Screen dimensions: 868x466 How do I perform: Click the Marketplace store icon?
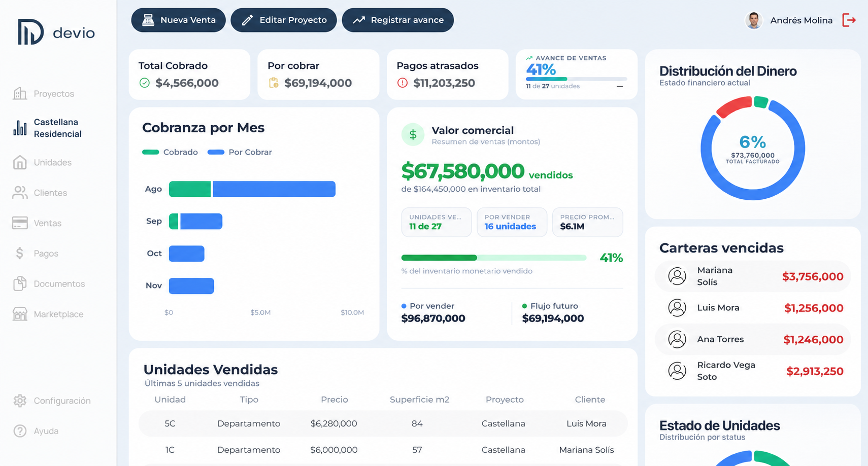(20, 314)
